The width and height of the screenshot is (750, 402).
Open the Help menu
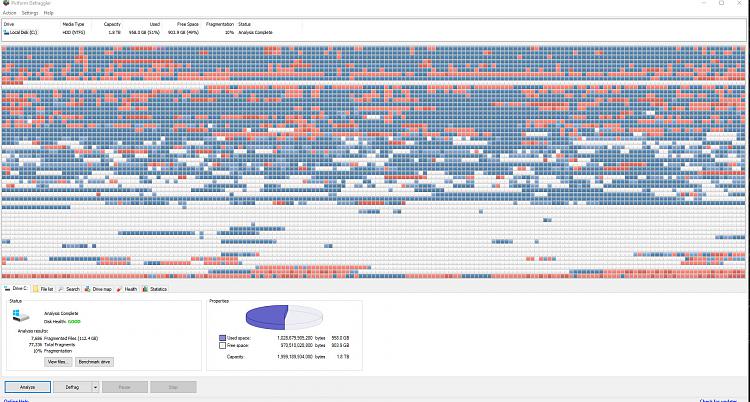click(x=48, y=13)
